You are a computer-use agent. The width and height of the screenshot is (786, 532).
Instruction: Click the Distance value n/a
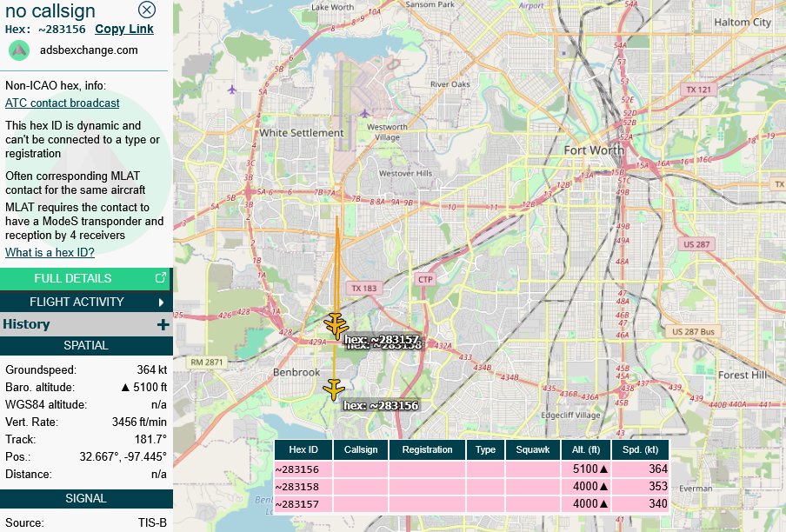click(159, 475)
